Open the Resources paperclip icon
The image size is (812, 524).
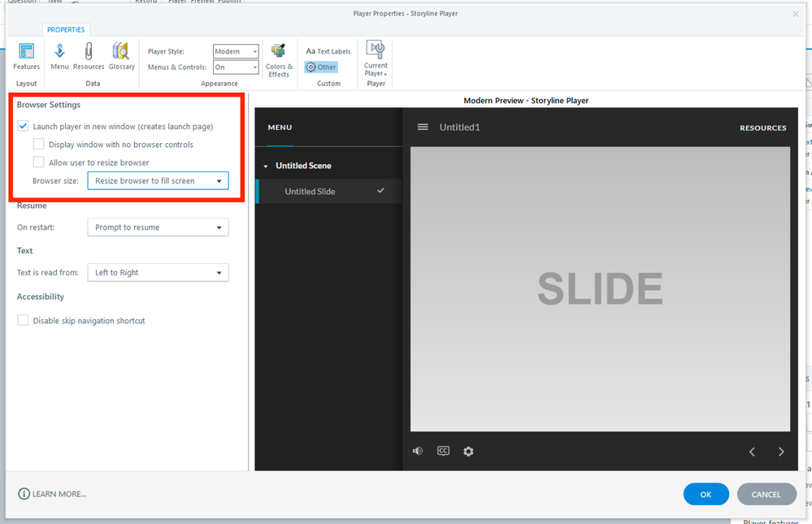pos(89,55)
